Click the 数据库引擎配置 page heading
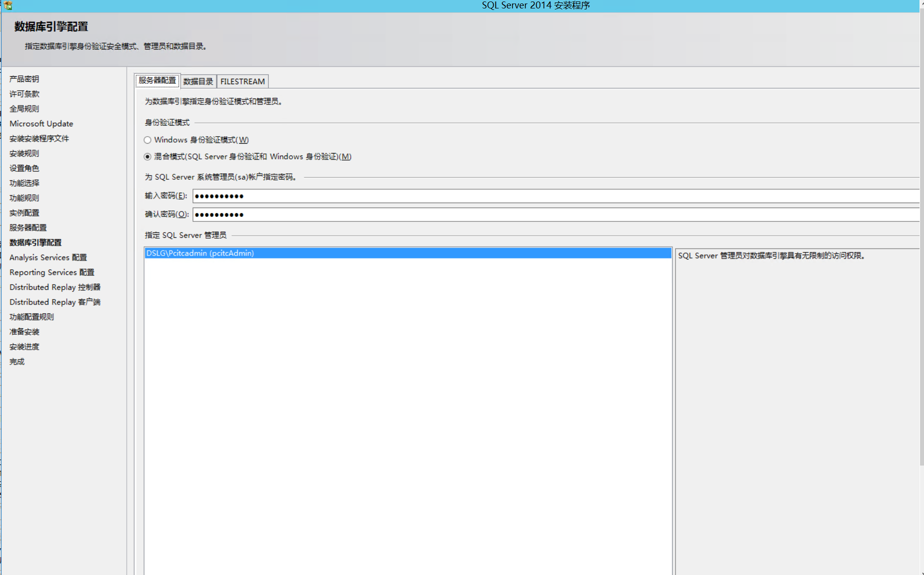924x575 pixels. click(x=51, y=26)
